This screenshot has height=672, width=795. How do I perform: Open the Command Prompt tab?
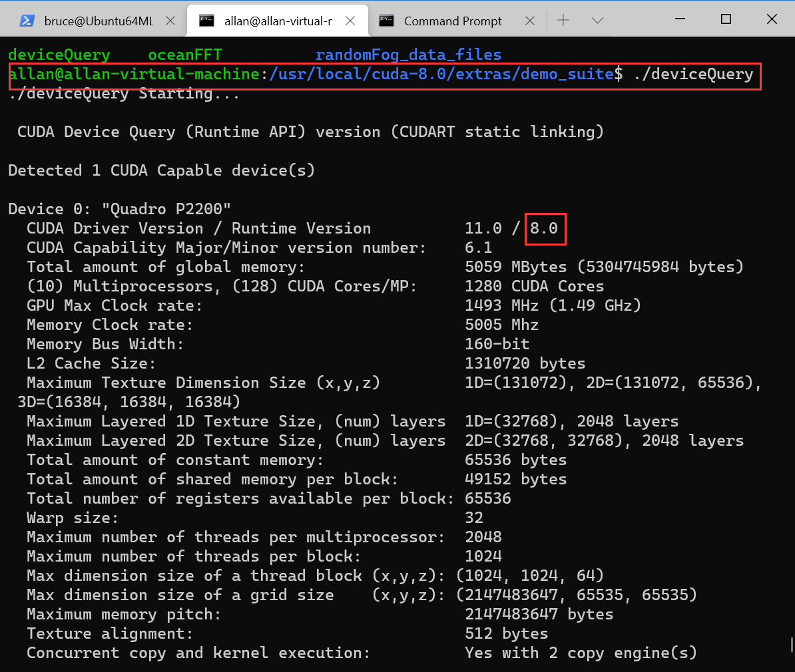pyautogui.click(x=452, y=20)
